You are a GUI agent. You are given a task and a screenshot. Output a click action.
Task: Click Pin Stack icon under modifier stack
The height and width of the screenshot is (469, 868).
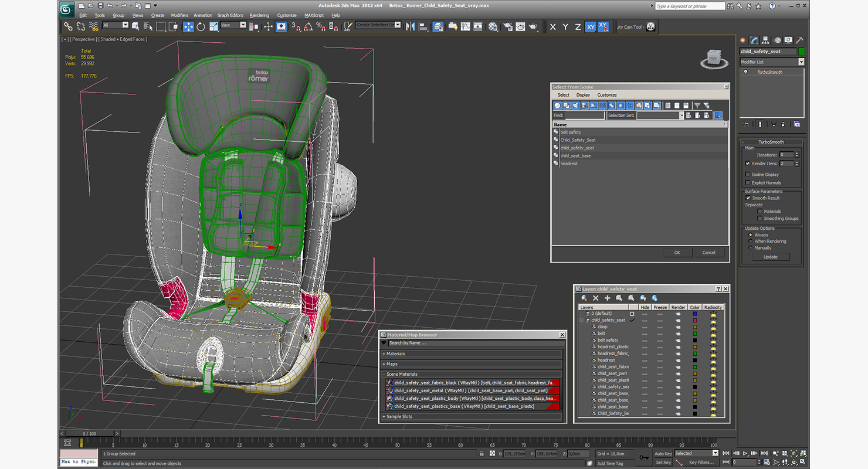point(746,124)
